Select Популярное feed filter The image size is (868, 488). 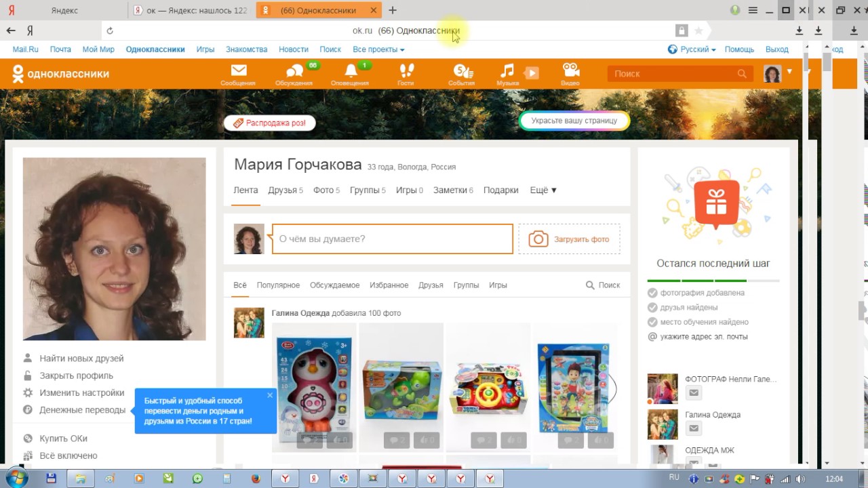click(278, 285)
